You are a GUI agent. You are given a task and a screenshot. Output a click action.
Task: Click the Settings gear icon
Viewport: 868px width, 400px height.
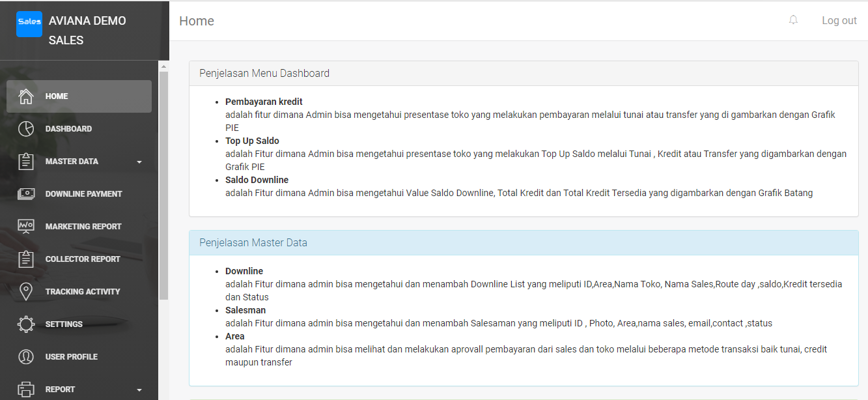point(26,324)
